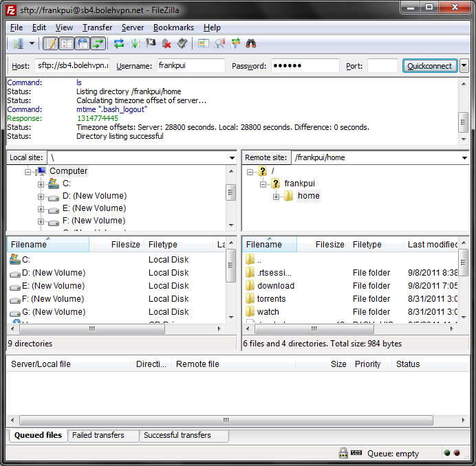Click the message log scrollbar thumb

463,122
